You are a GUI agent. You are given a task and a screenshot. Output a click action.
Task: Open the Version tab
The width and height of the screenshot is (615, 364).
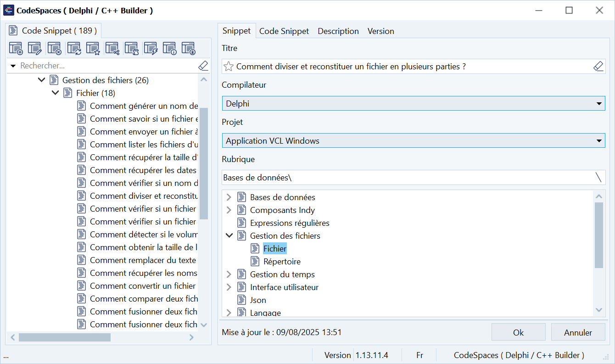click(380, 31)
